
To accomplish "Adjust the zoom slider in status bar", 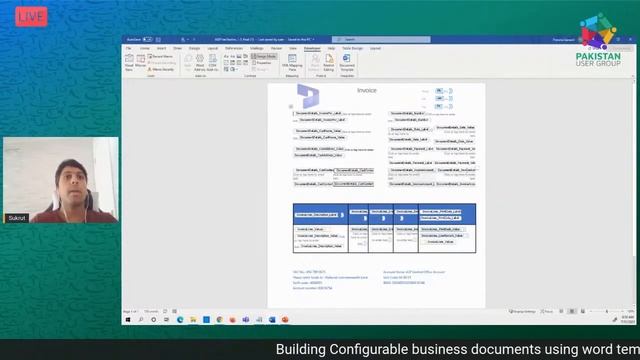I will 607,311.
